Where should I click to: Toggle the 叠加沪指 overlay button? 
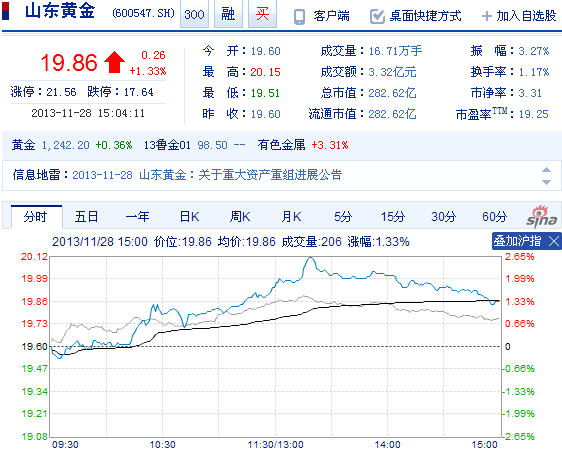517,241
